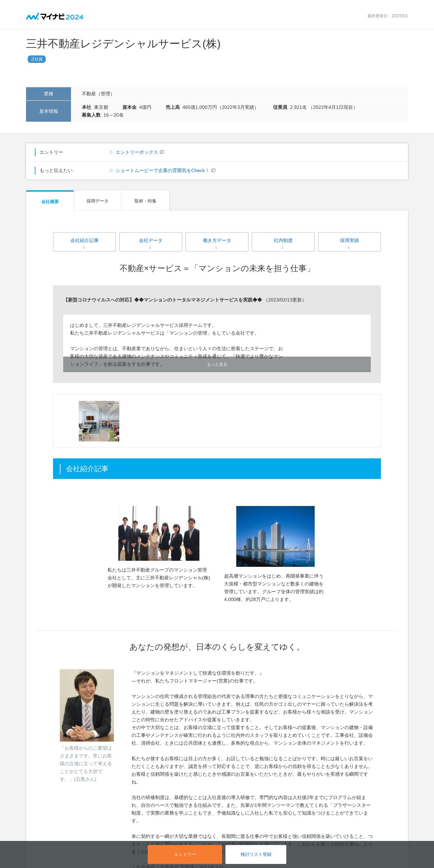434x868 pixels.
Task: Switch to the 会社概要 tab
Action: (x=50, y=201)
